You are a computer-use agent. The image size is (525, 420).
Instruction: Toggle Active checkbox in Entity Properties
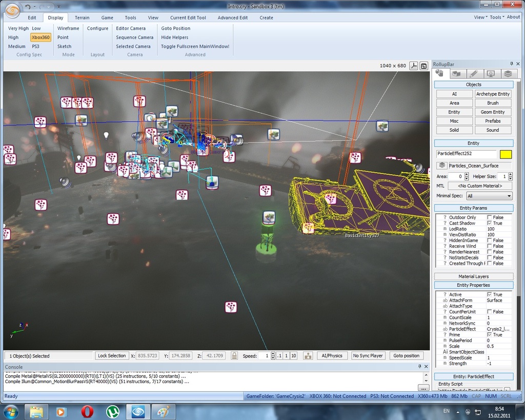click(490, 294)
